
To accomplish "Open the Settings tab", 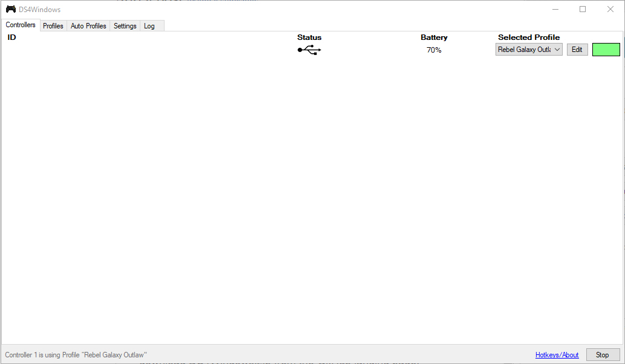I will click(125, 26).
